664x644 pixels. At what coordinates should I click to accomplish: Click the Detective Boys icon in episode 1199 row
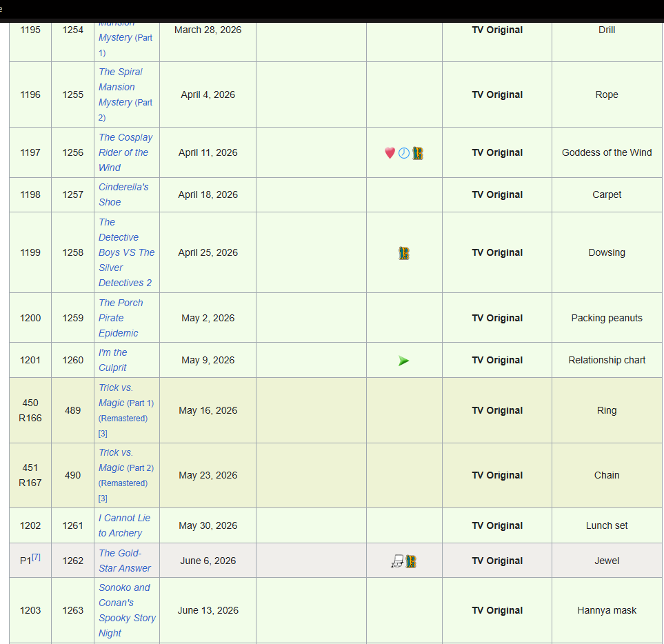click(x=404, y=253)
